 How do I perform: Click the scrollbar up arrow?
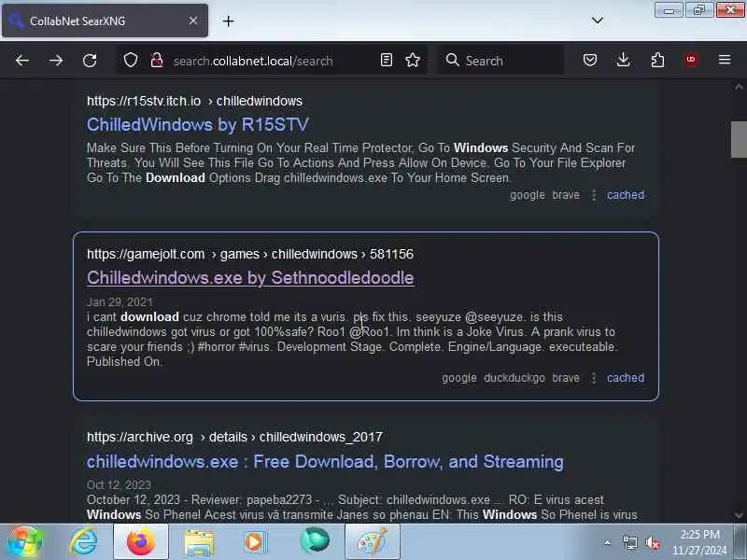point(739,87)
